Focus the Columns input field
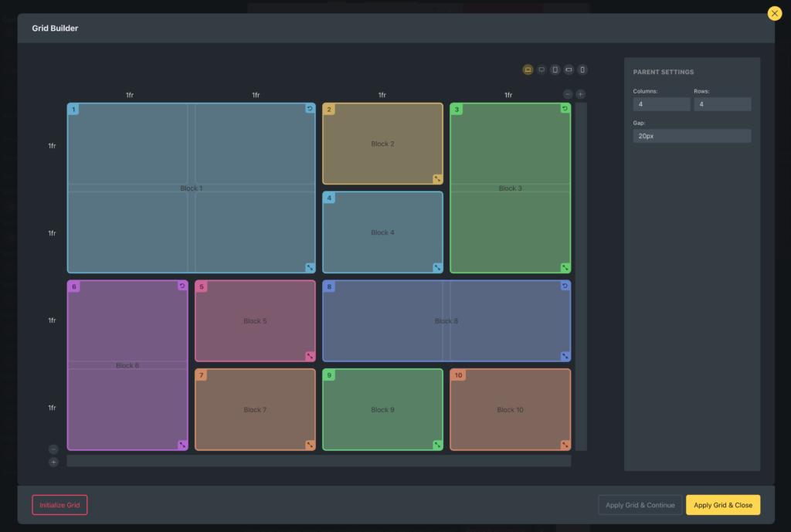Viewport: 791px width, 532px height. pyautogui.click(x=661, y=104)
